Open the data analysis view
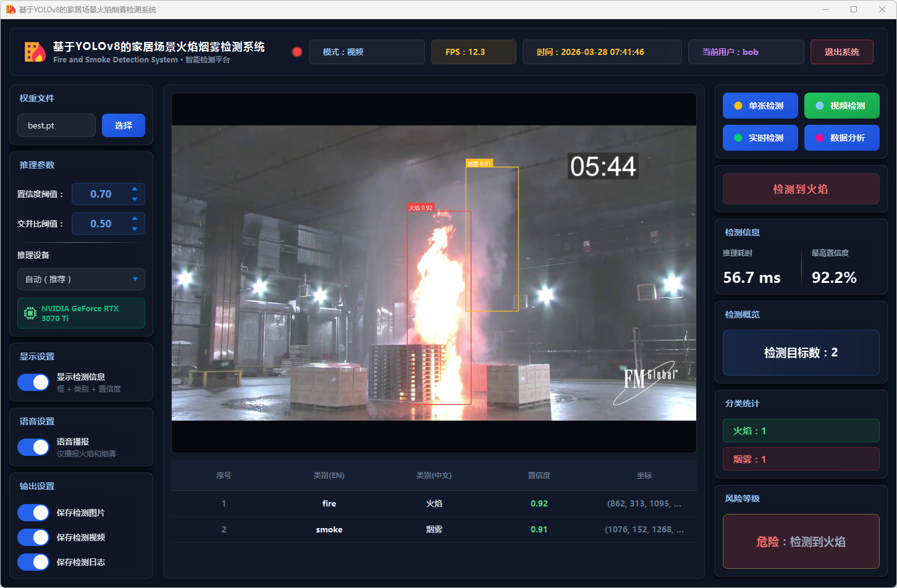The height and width of the screenshot is (588, 897). (x=841, y=138)
